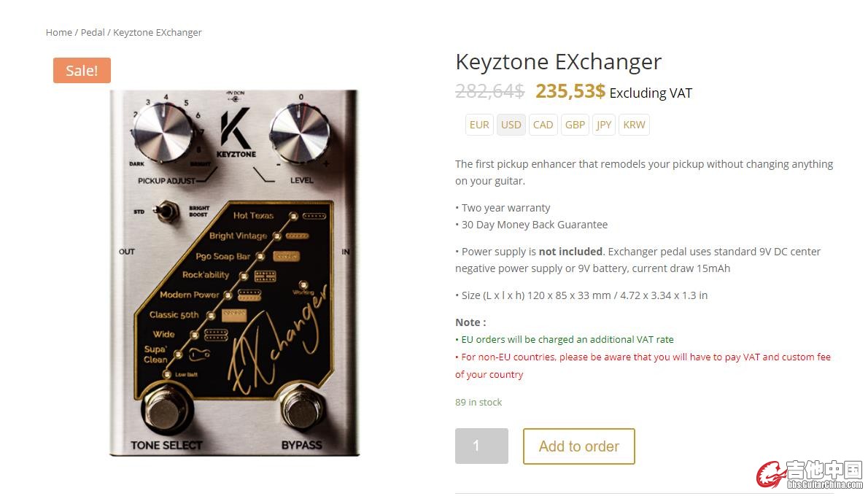Click the Pickup Adjust knob on pedal
Viewport: 868px width, 496px height.
163,133
